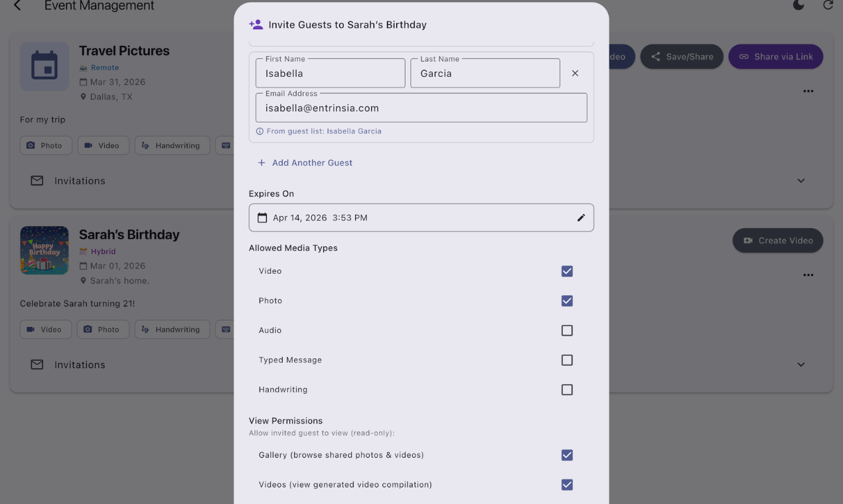
Task: Click Sarah's Birthday event thumbnail
Action: click(44, 250)
